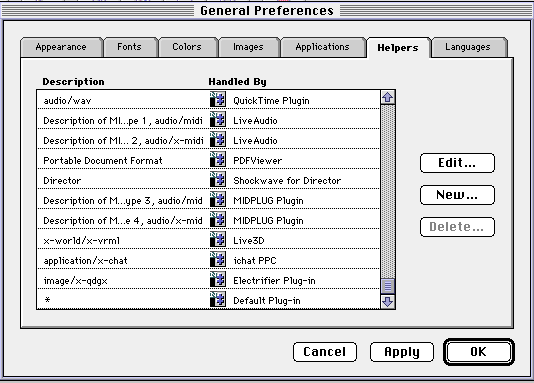Click the plug-in icon in the type 3 MIDPLUG row
The height and width of the screenshot is (383, 534).
(x=218, y=200)
